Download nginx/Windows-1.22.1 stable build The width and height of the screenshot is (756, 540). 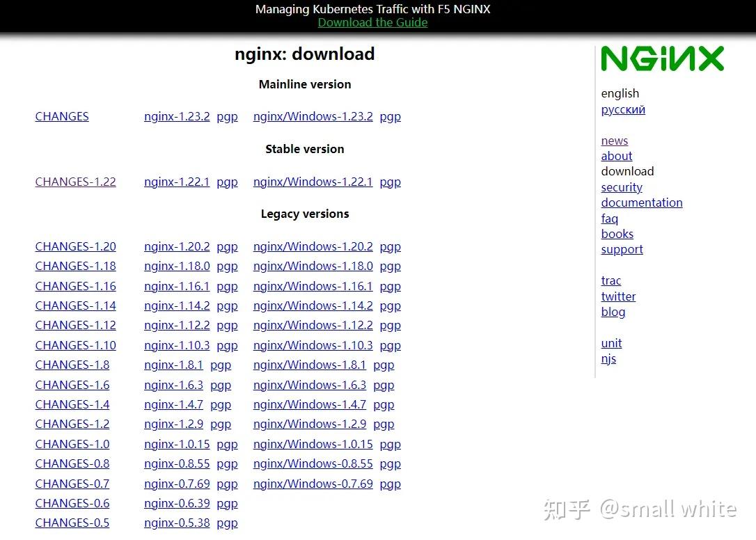pos(313,182)
